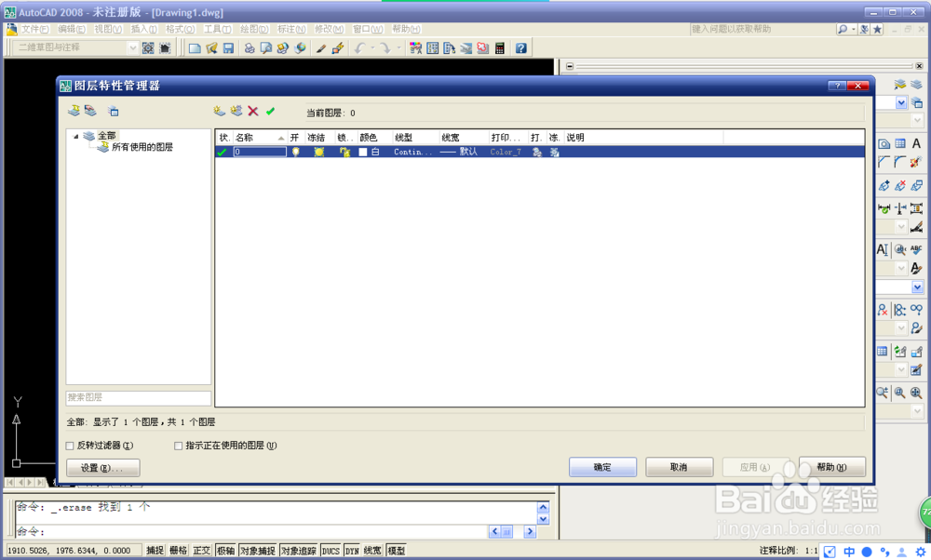Sort layers by the 名称 column header
The image size is (931, 560).
click(x=260, y=138)
